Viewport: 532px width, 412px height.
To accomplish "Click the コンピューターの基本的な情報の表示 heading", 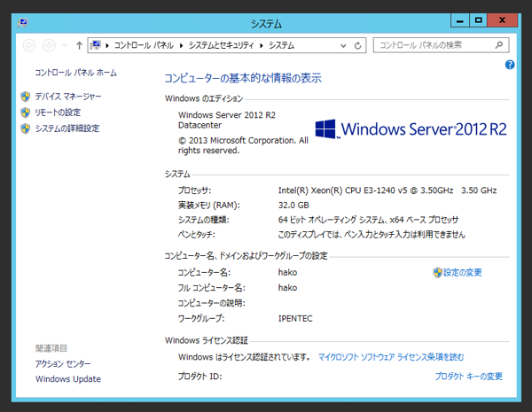I will (243, 78).
